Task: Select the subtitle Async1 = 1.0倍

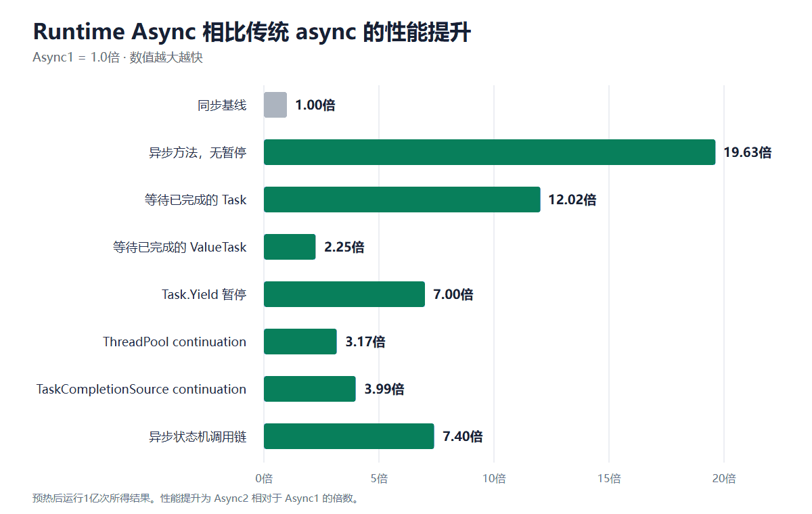Action: coord(76,57)
